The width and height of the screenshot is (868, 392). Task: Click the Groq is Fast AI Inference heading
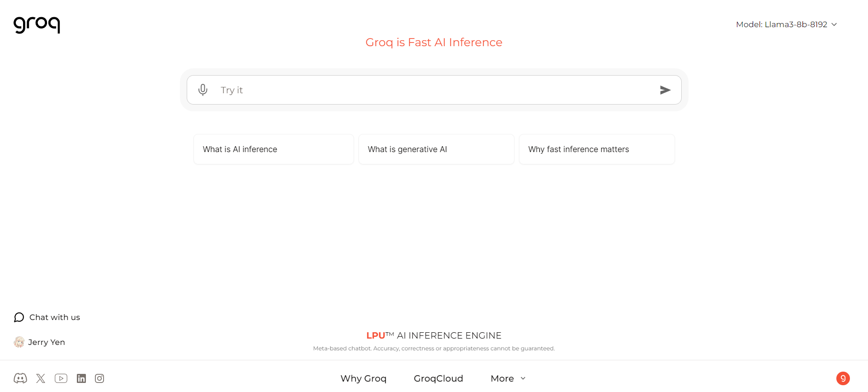434,42
